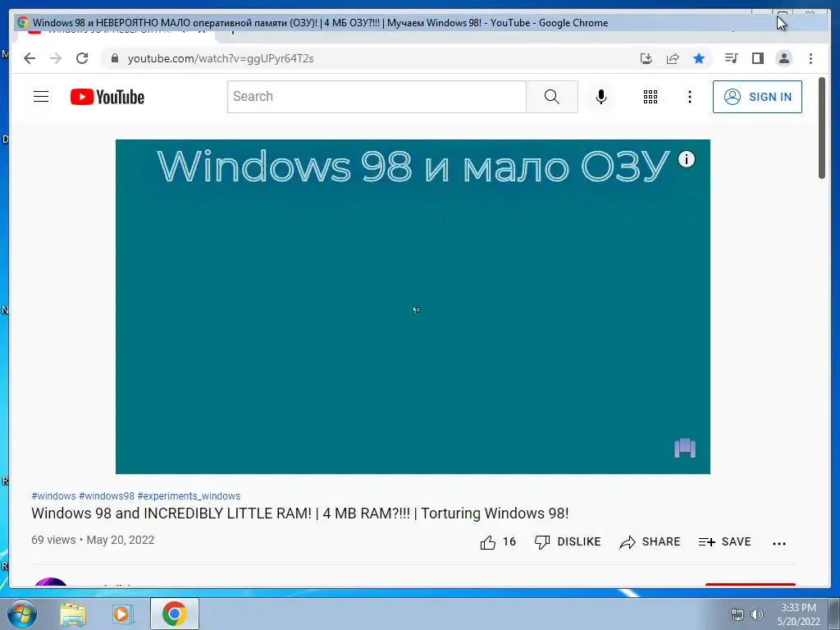Screen dimensions: 840x630
Task: Like the video with thumbs up
Action: pyautogui.click(x=498, y=542)
